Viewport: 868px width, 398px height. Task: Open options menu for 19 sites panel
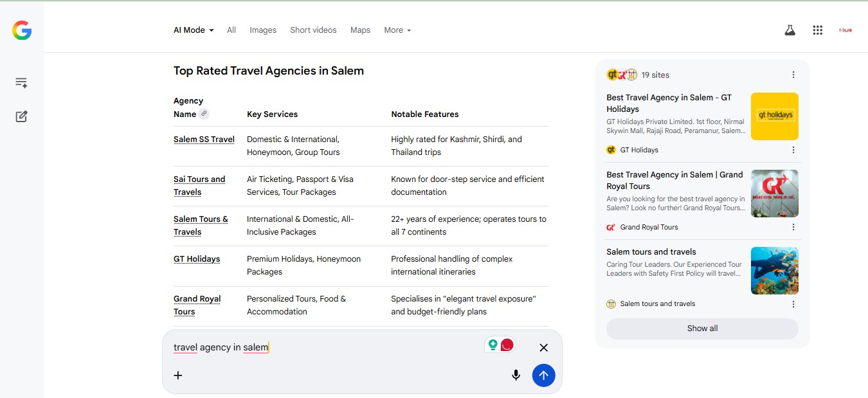793,75
